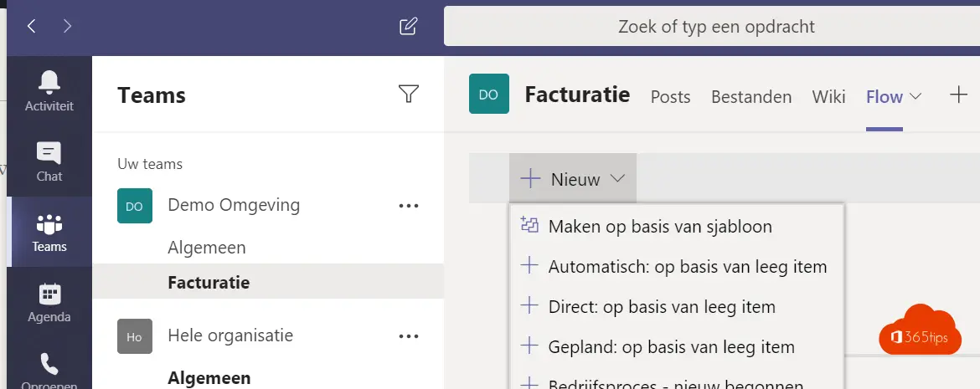Open the Algemeen channel under Demo Omgeving

(207, 248)
